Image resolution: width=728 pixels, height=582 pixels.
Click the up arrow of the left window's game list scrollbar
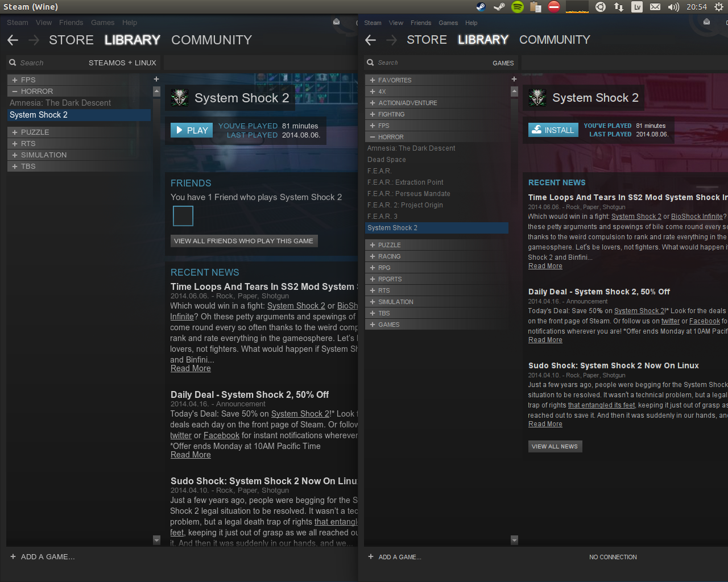pos(156,91)
